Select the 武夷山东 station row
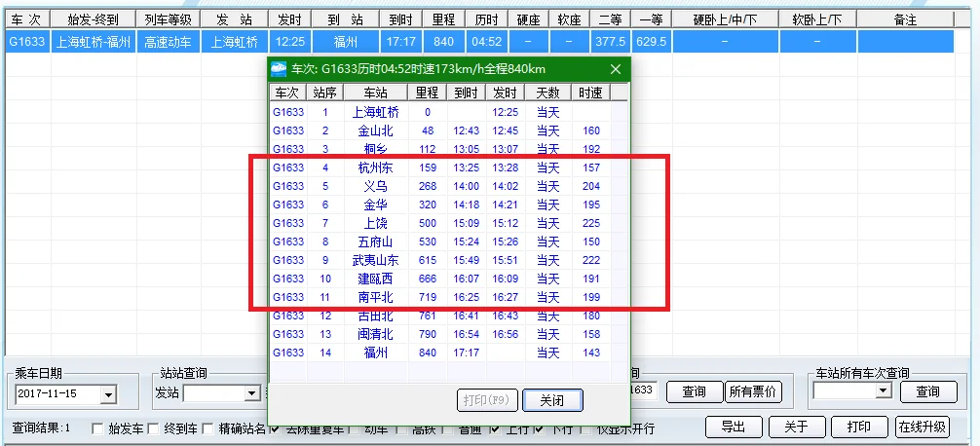 coord(440,260)
